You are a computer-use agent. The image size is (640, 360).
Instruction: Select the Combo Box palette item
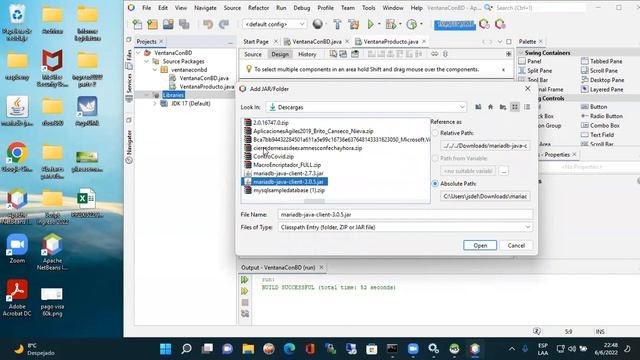[x=600, y=126]
